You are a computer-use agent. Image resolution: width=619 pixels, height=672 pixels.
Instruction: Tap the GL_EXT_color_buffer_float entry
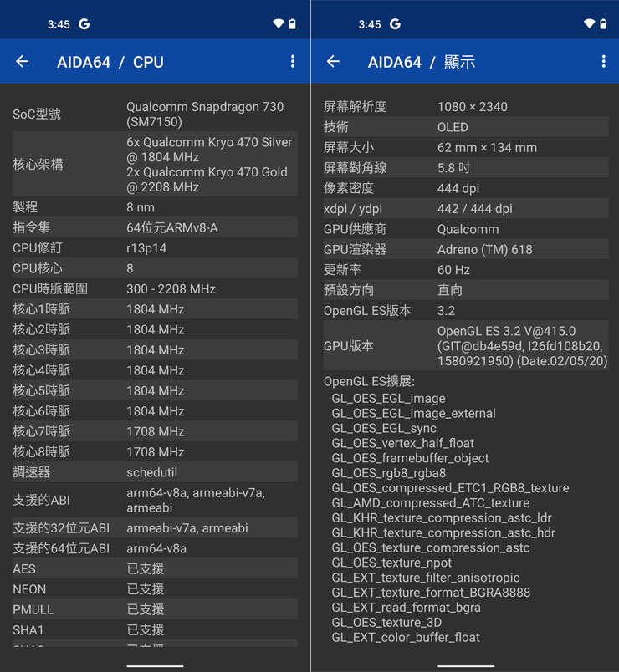coord(406,637)
